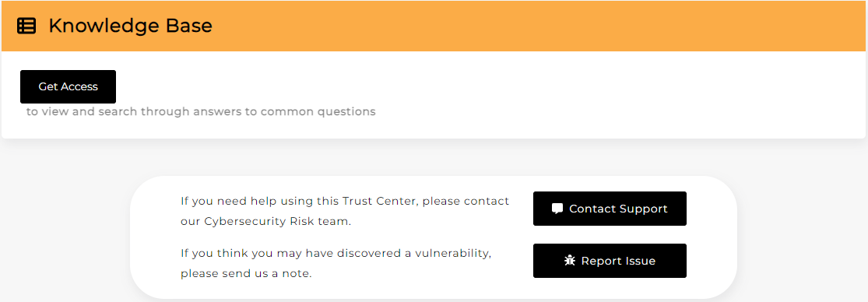Click the Knowledge Base list icon

click(26, 26)
